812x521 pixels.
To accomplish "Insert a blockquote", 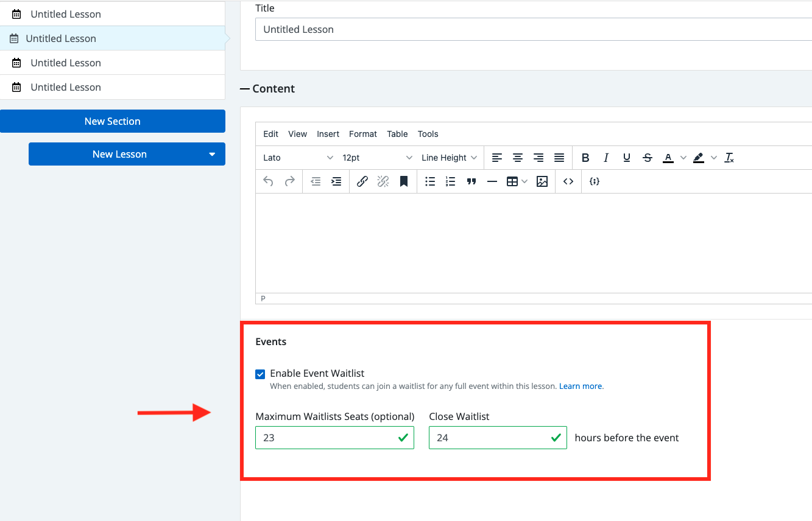I will coord(471,181).
